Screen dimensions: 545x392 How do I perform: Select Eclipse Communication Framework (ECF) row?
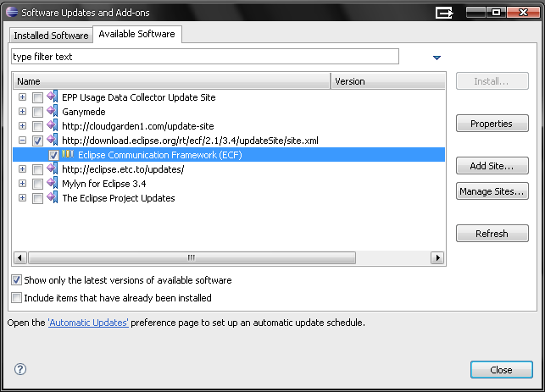229,154
